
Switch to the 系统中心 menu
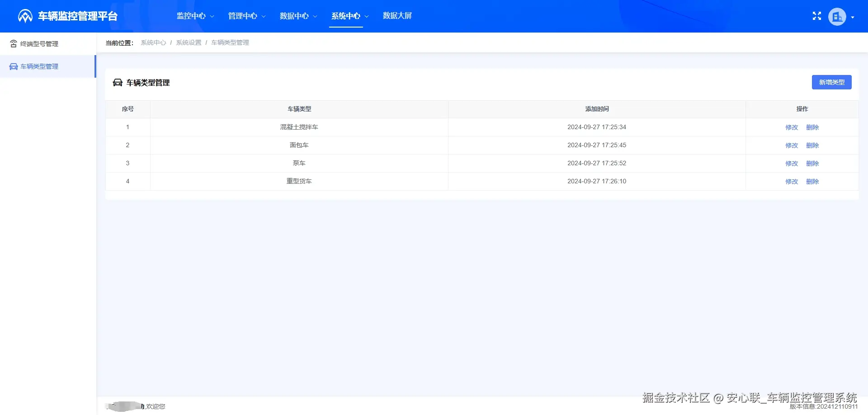click(345, 16)
